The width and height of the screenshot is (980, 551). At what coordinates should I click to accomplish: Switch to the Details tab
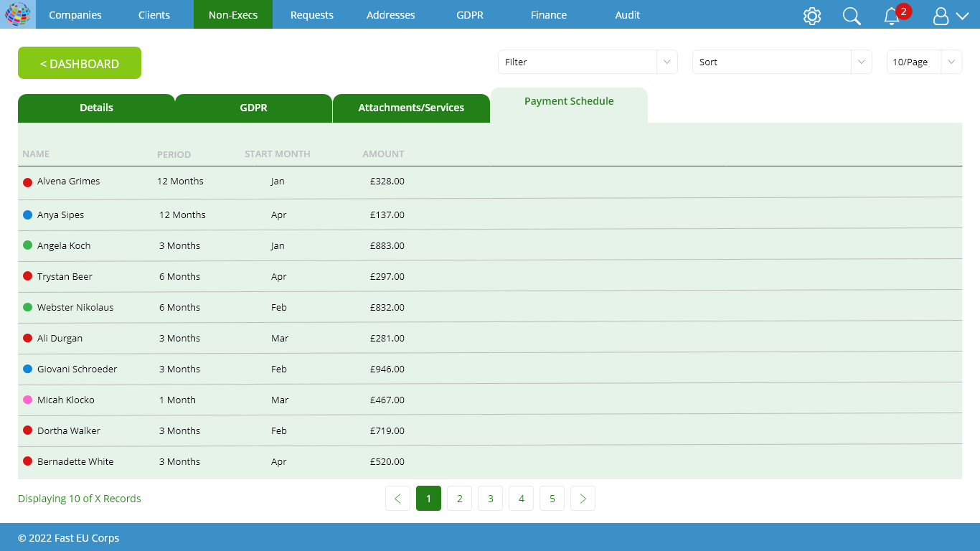[x=96, y=108]
